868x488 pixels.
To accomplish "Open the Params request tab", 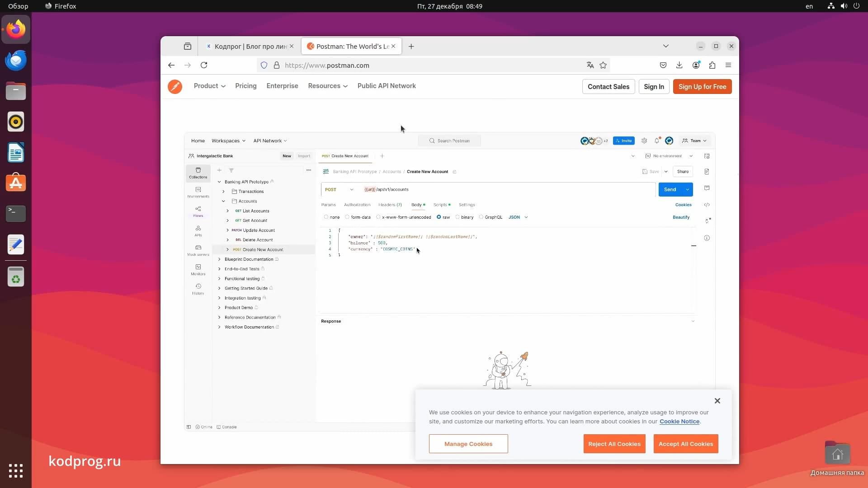I will tap(328, 205).
